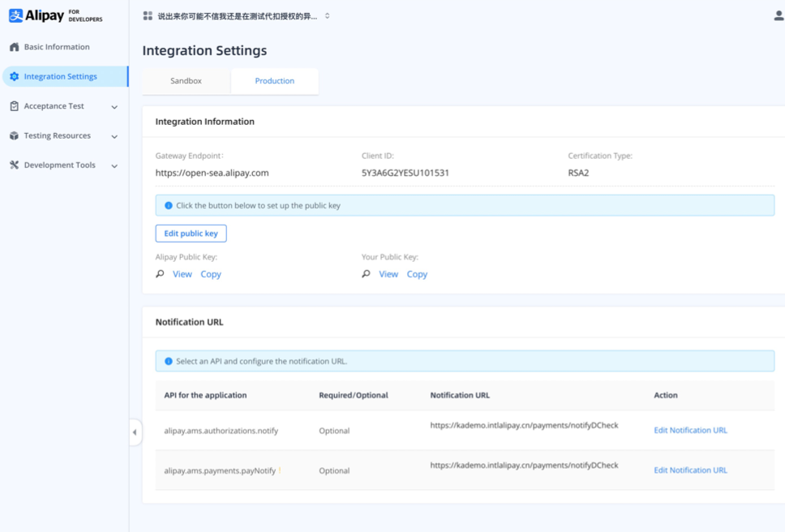Open the app switcher grid icon
The width and height of the screenshot is (785, 532).
tap(148, 14)
